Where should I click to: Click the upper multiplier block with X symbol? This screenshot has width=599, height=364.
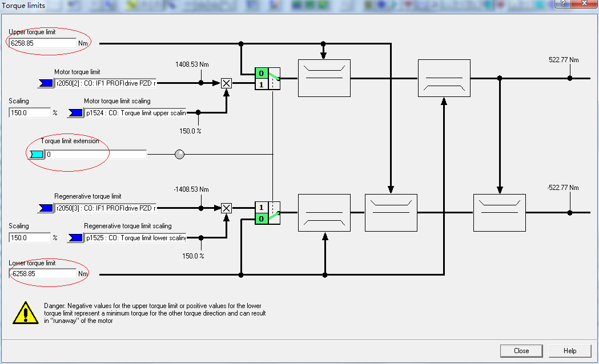(x=227, y=83)
